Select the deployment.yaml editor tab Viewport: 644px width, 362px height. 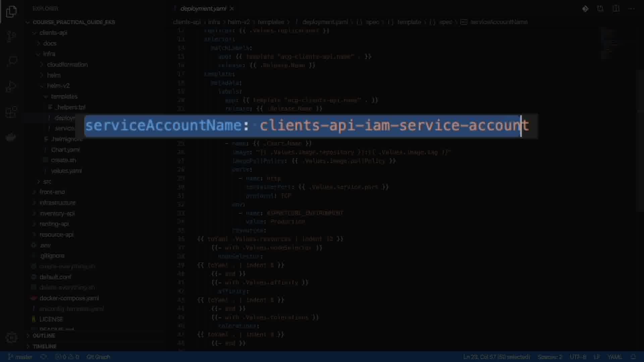coord(203,9)
